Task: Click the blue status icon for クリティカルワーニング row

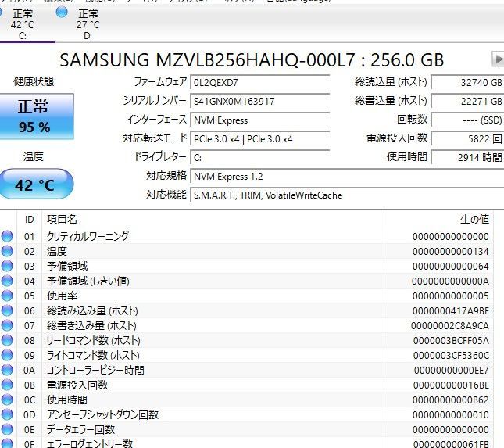Action: pos(7,236)
